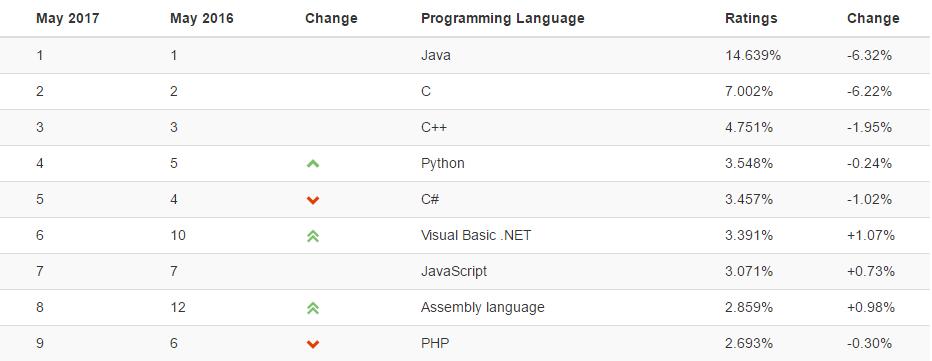The width and height of the screenshot is (932, 361).
Task: Click the "C#" language cell
Action: click(430, 199)
